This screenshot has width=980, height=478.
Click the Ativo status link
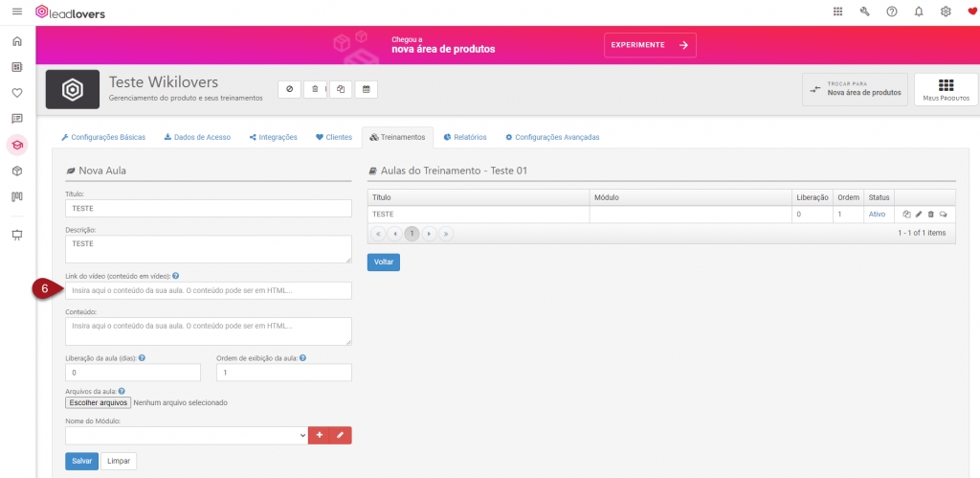pyautogui.click(x=877, y=215)
